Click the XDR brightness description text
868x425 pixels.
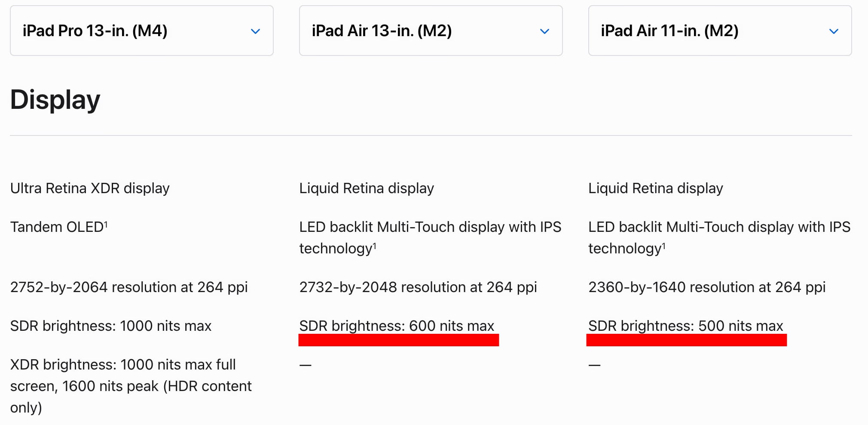coord(131,386)
